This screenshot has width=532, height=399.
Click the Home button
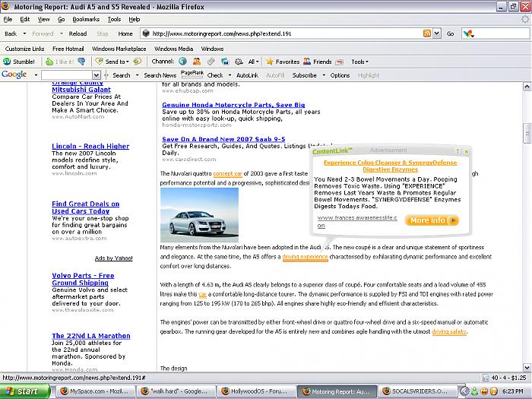[x=125, y=33]
